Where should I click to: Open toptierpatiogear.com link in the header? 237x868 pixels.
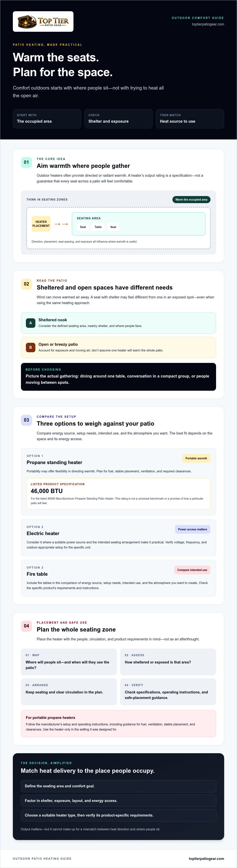tap(208, 24)
